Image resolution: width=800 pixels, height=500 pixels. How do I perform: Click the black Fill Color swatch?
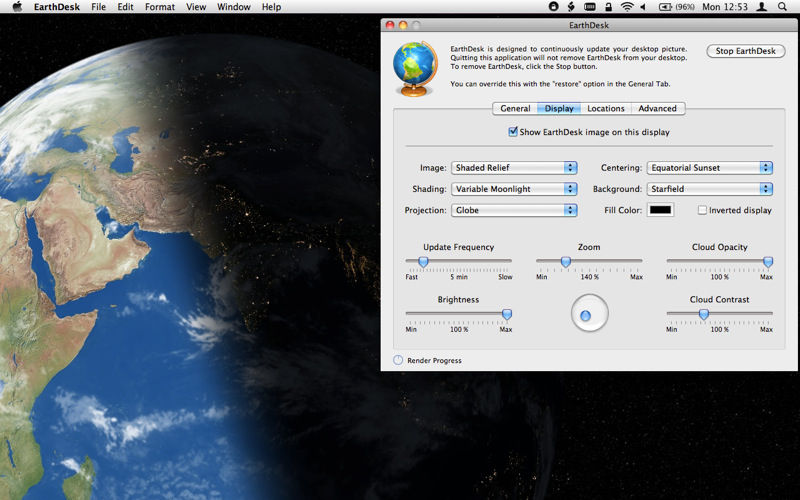(660, 210)
